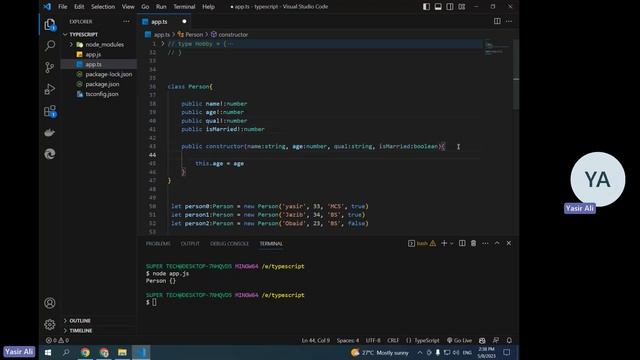
Task: Select the app.ts editor tab
Action: (164, 22)
